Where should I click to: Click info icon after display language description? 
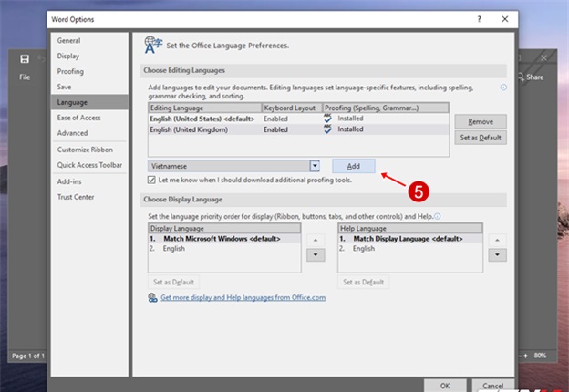pyautogui.click(x=438, y=216)
